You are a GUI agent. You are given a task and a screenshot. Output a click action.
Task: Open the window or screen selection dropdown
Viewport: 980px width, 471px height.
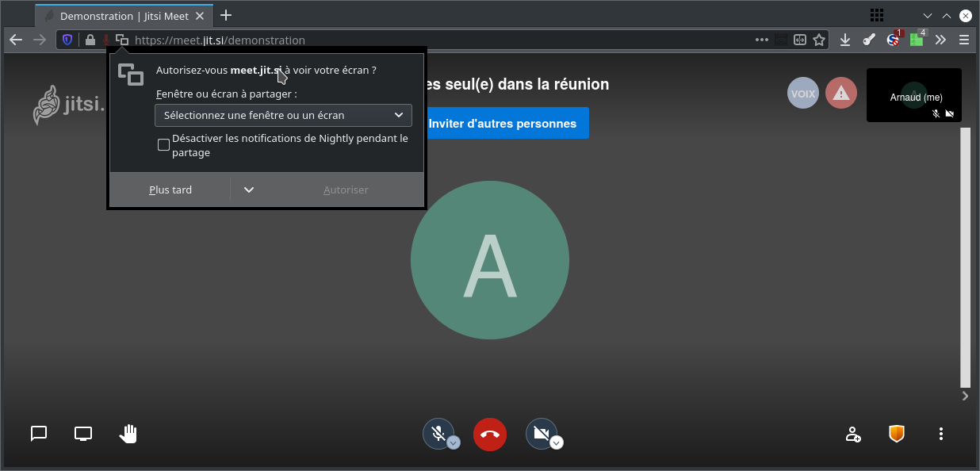283,115
